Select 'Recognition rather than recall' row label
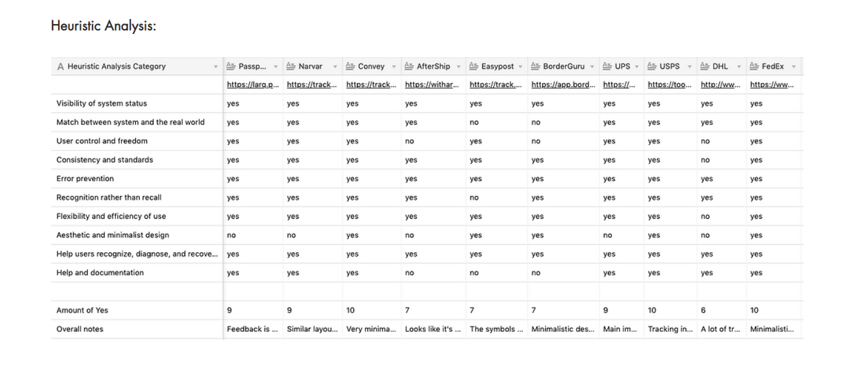 [x=109, y=197]
